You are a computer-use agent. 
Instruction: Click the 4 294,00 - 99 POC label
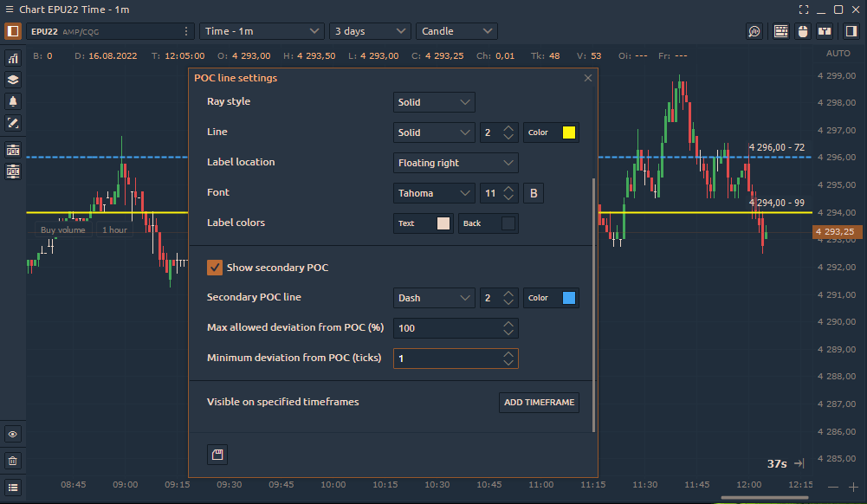[776, 203]
